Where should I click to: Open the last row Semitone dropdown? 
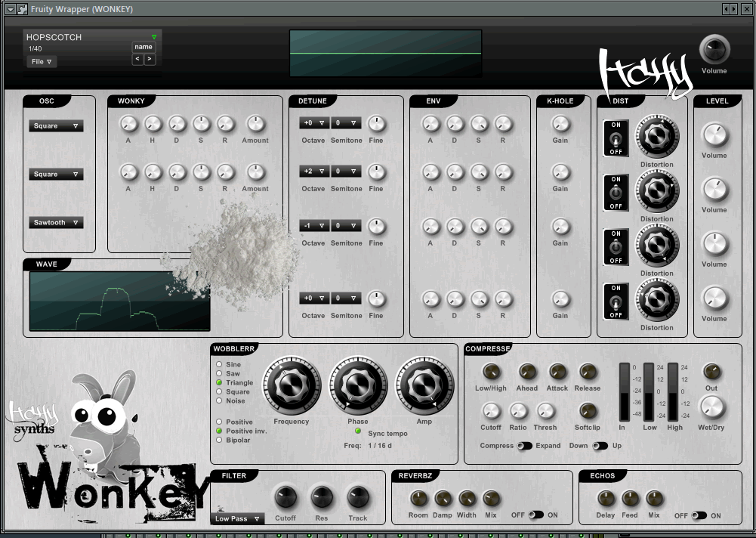pos(346,298)
